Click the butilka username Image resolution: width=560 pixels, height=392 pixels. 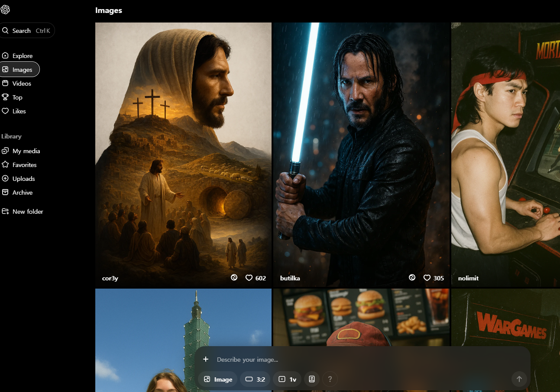(290, 278)
